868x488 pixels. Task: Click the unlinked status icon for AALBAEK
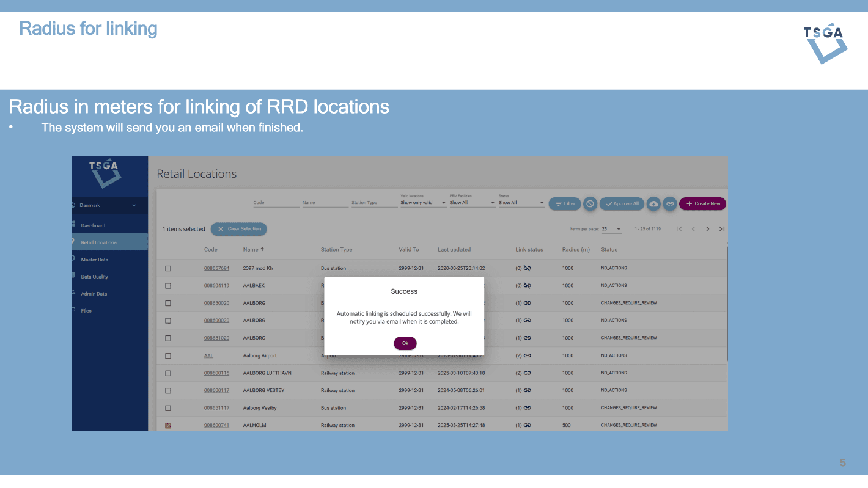coord(528,285)
